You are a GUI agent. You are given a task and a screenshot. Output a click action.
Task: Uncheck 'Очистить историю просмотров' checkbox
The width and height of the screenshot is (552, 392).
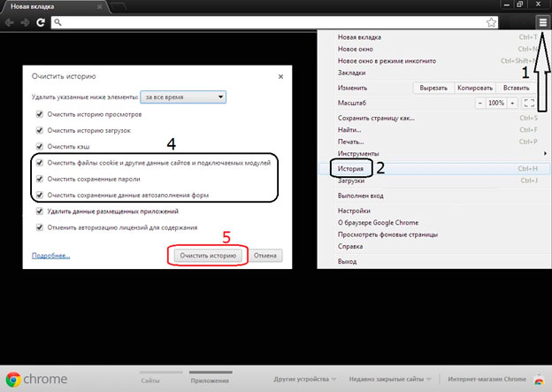tap(39, 115)
